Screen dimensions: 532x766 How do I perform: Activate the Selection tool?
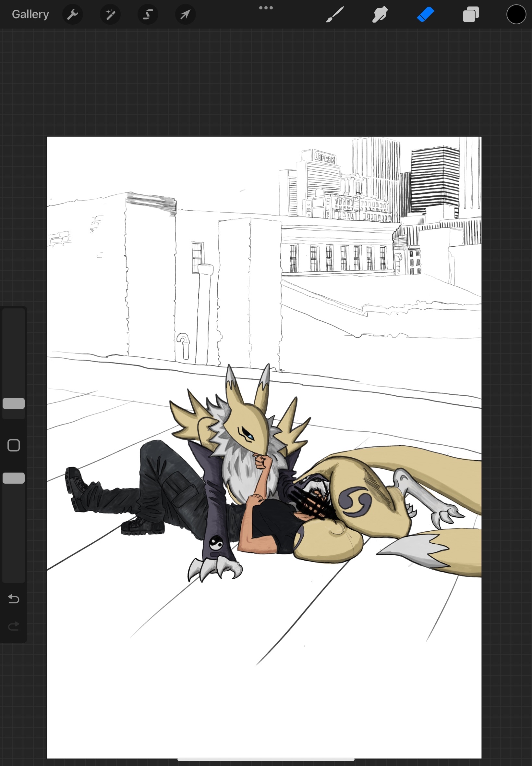pos(148,14)
